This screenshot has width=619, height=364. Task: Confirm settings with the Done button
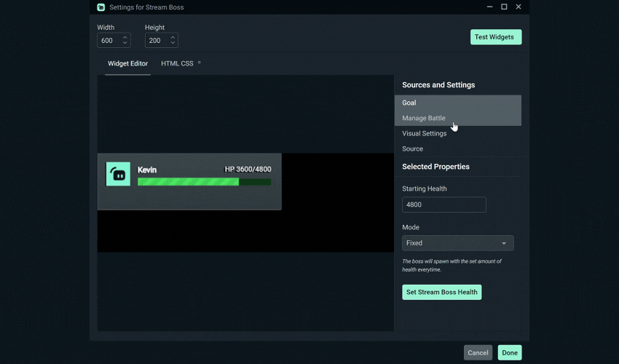click(510, 353)
